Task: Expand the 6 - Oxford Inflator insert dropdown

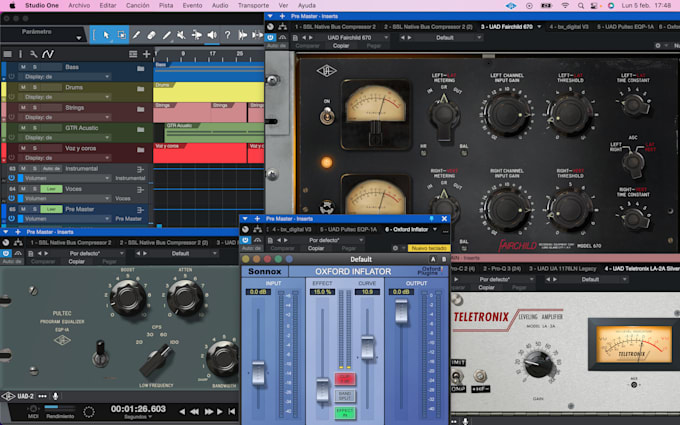Action: click(435, 229)
